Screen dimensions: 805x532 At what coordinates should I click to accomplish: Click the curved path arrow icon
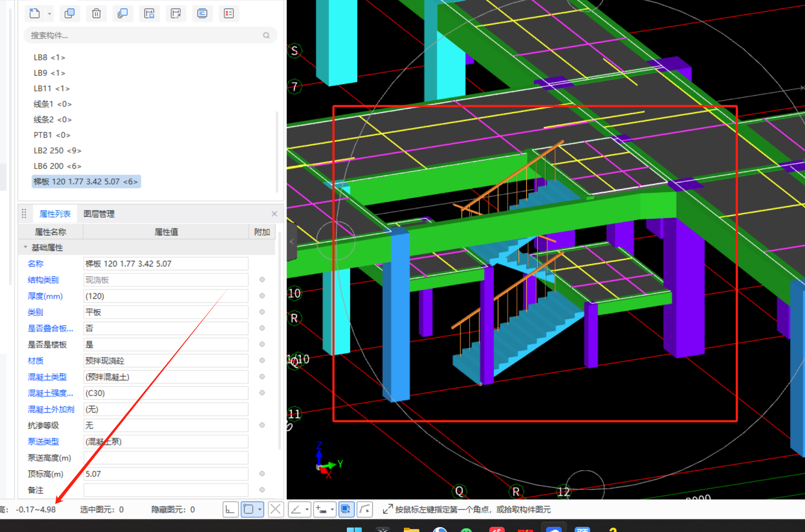click(x=365, y=509)
